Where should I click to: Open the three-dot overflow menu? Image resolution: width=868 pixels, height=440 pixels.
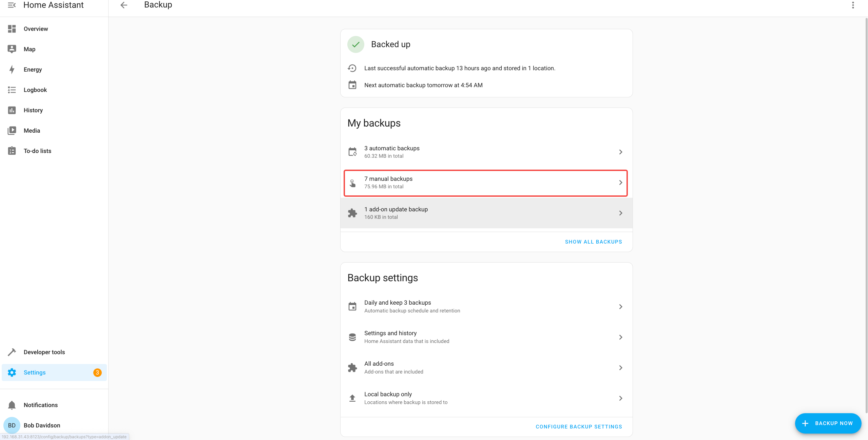tap(853, 5)
